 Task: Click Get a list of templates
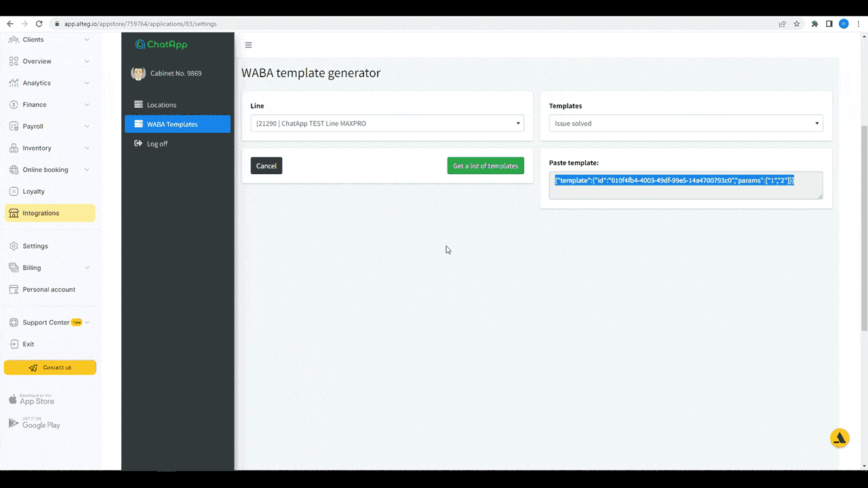point(486,166)
